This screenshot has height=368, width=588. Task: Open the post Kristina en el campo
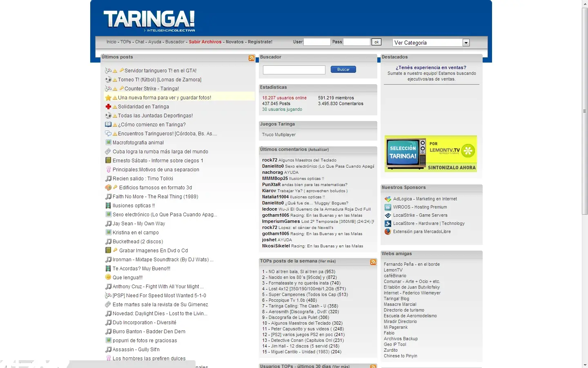[x=136, y=233]
